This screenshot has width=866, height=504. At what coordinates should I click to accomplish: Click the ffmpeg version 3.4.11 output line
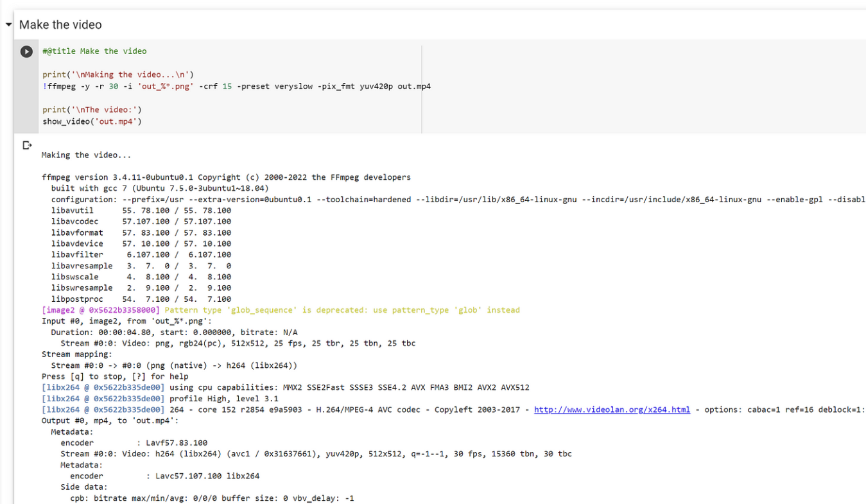point(226,177)
